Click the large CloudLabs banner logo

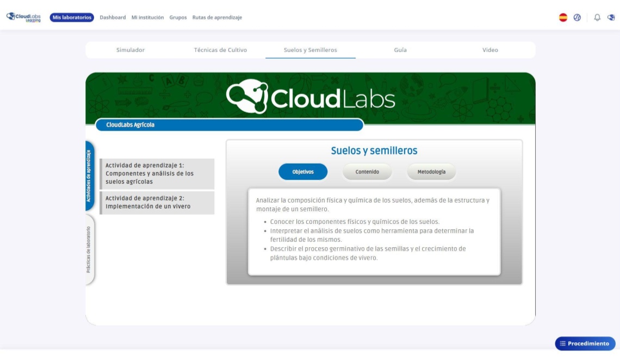311,97
